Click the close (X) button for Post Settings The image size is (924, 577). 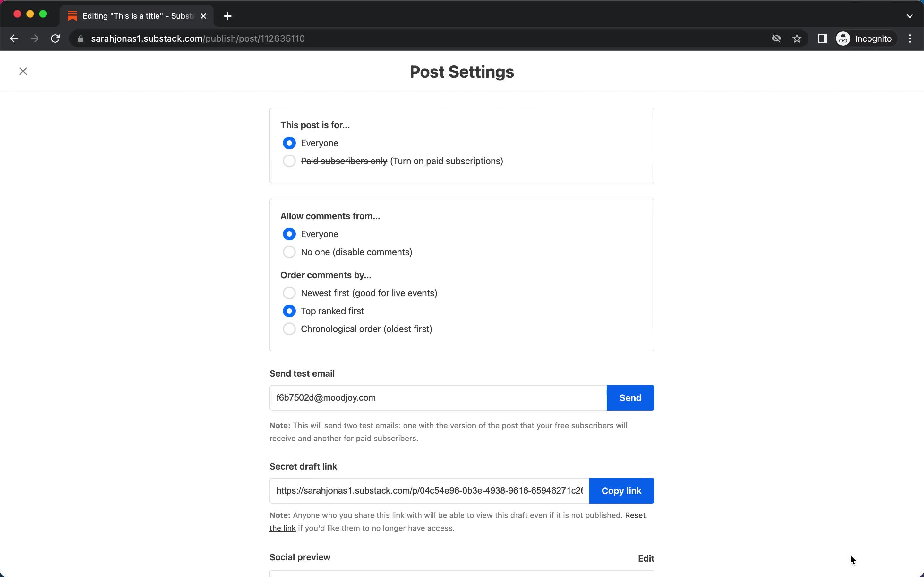[22, 71]
